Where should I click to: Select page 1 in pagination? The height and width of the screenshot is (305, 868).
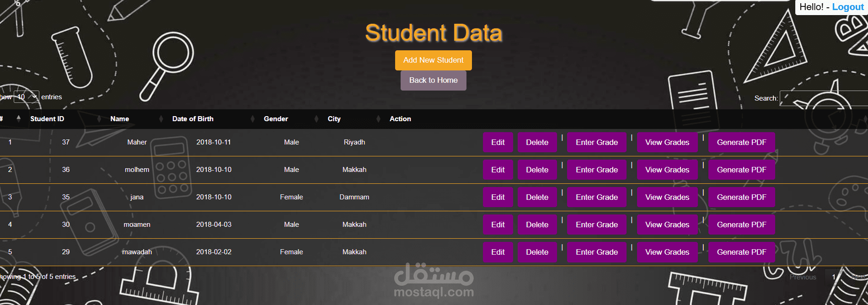[x=834, y=277]
